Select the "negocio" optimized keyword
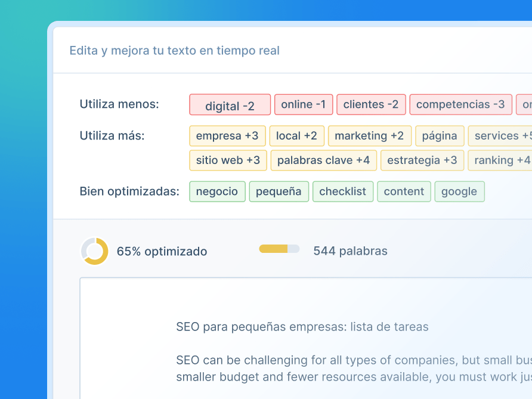This screenshot has width=532, height=399. pyautogui.click(x=217, y=191)
